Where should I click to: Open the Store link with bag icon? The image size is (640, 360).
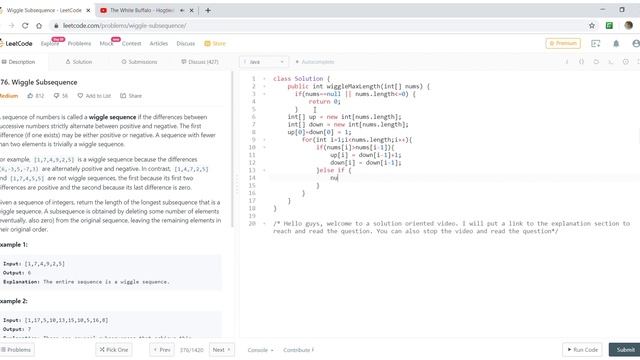pos(215,43)
